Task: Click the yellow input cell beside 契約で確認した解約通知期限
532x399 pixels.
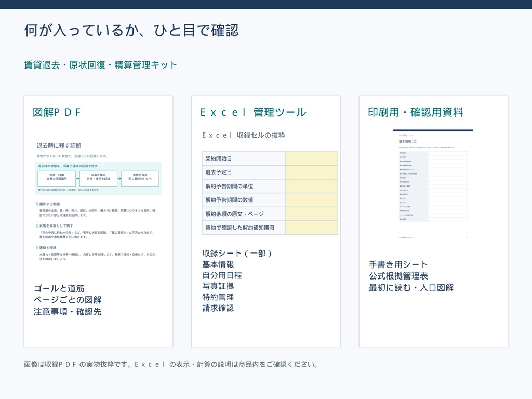Action: coord(312,228)
